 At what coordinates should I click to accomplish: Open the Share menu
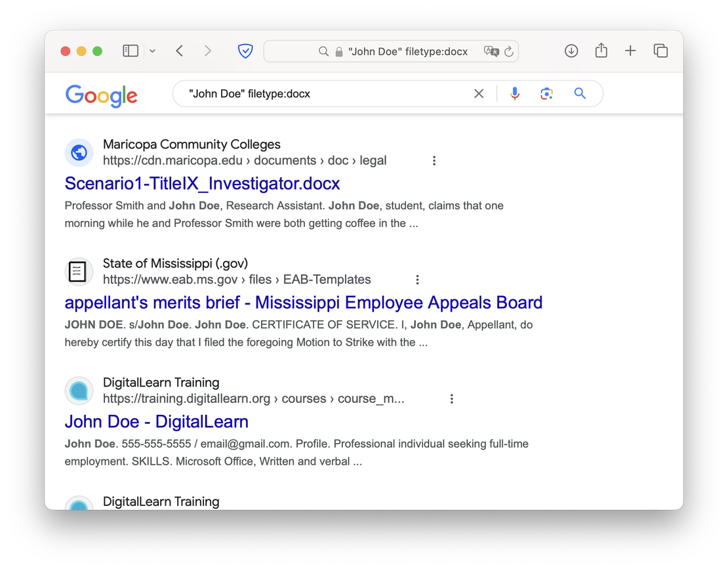click(601, 51)
